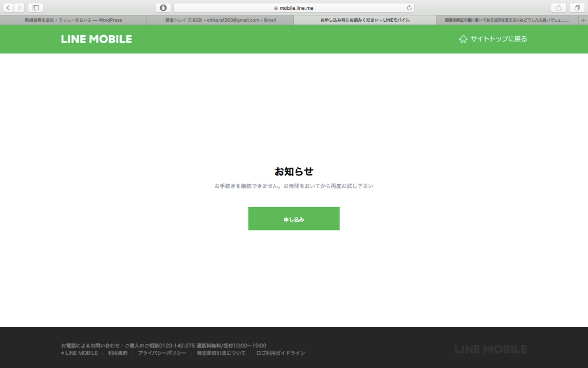Image resolution: width=588 pixels, height=368 pixels.
Task: Click the © LINE MOBILE copyright text
Action: tap(79, 353)
